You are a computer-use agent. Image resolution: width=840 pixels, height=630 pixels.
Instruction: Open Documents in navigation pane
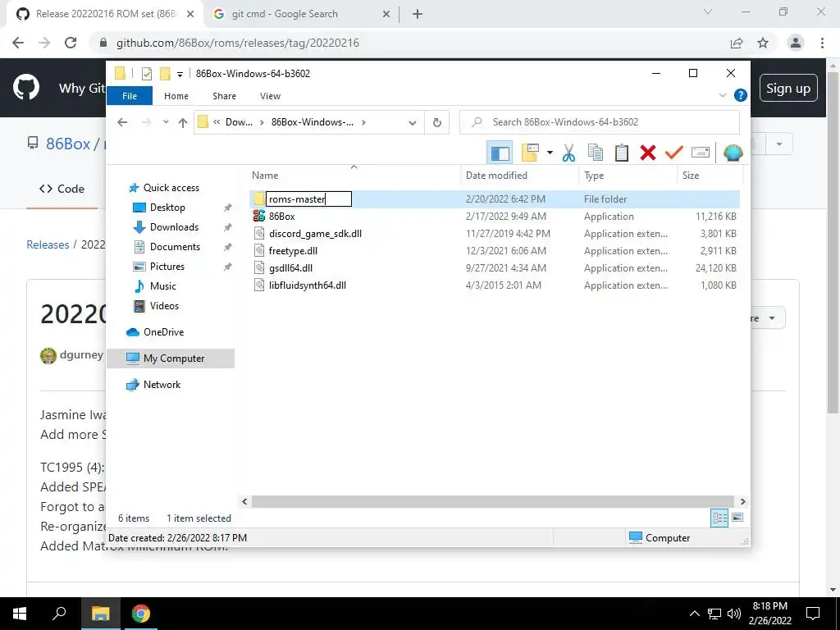tap(175, 247)
